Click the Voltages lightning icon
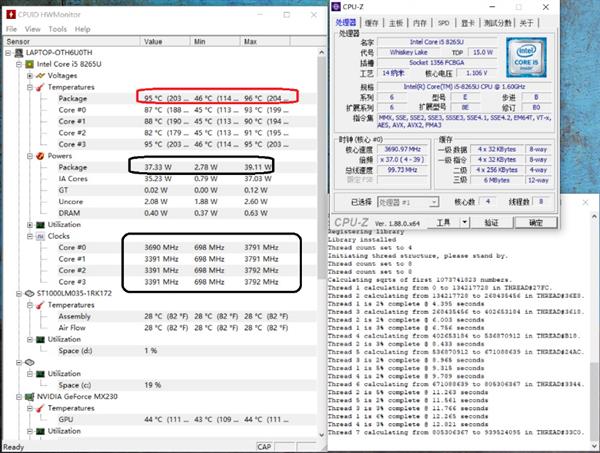Viewport: 600px width, 453px height. pos(40,75)
